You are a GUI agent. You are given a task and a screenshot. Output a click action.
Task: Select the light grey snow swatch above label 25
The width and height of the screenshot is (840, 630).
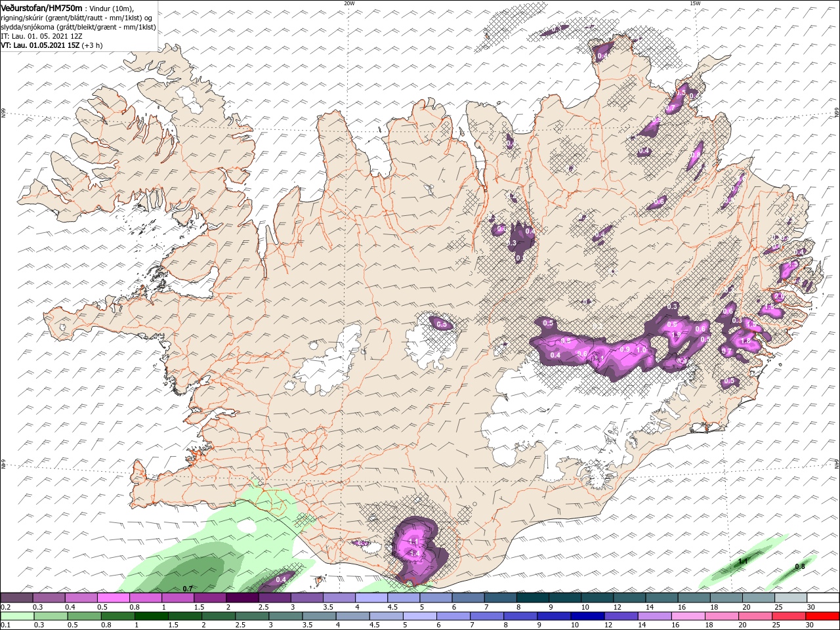point(791,598)
